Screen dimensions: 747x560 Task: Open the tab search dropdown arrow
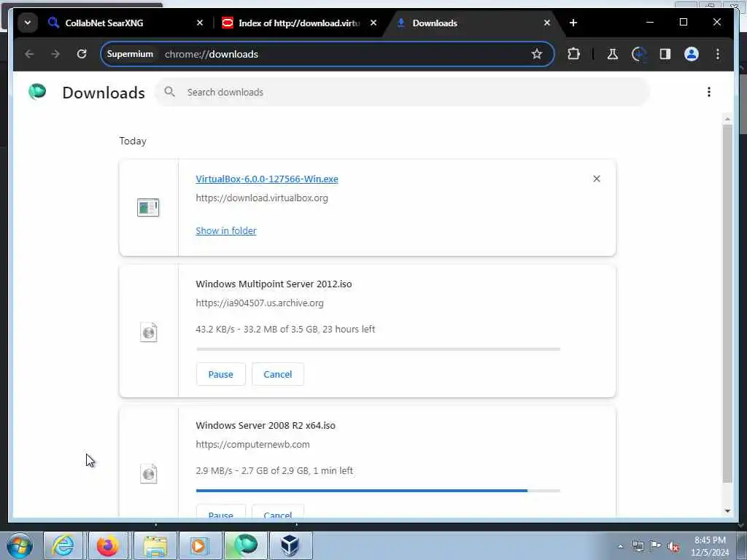point(28,23)
